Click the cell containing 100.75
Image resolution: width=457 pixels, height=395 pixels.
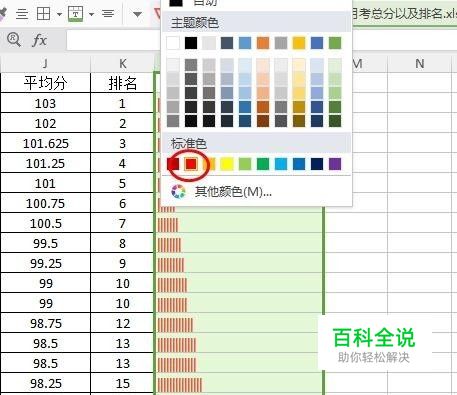[45, 203]
